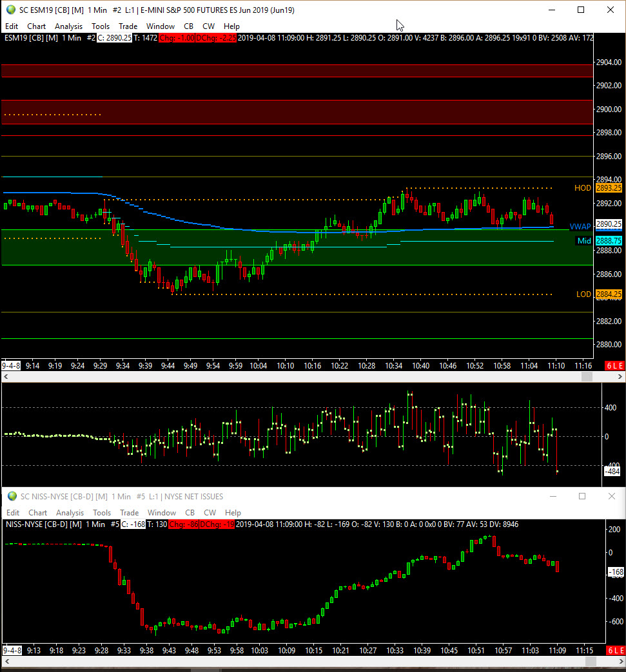Maximize the ESM19 chart window
The width and height of the screenshot is (626, 672).
coord(581,10)
